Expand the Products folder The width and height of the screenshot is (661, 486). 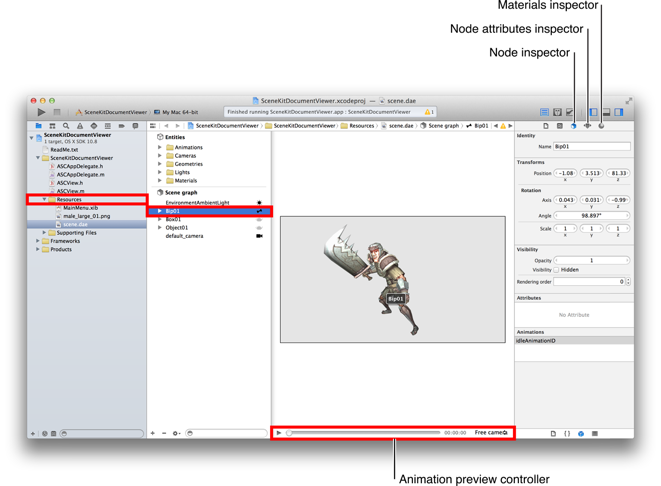point(38,250)
